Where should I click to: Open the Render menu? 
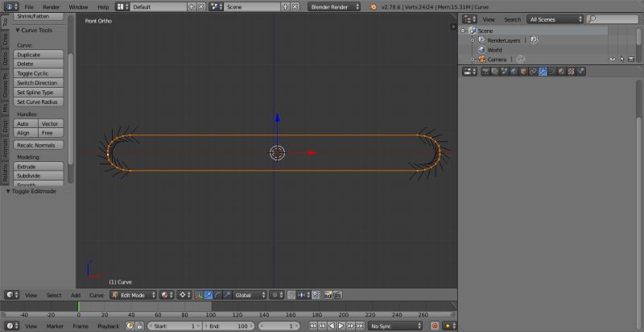coord(52,7)
